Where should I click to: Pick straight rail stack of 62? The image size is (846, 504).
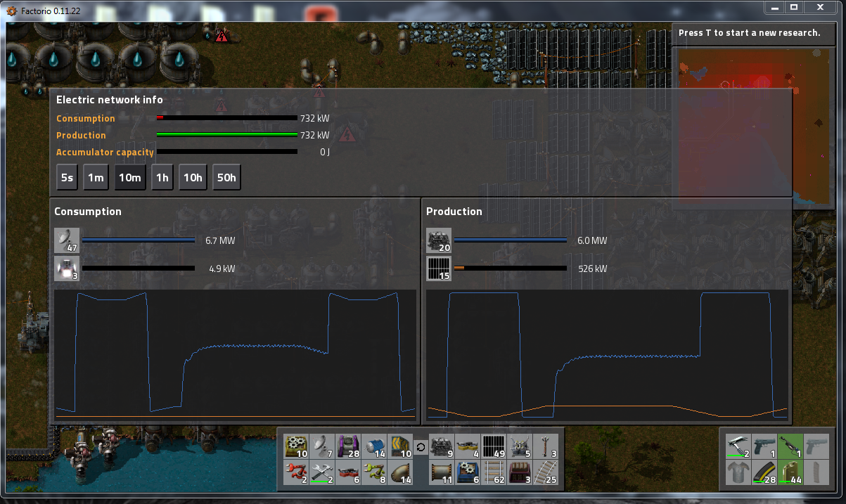494,472
